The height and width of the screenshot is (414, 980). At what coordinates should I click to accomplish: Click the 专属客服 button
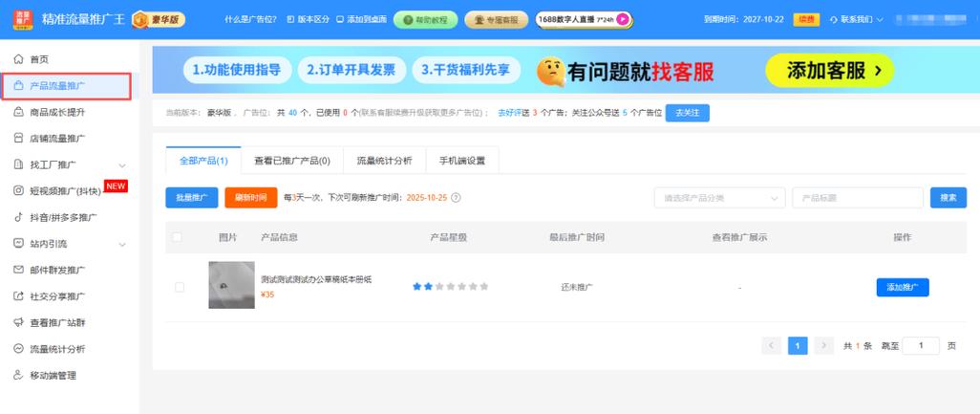click(x=497, y=19)
